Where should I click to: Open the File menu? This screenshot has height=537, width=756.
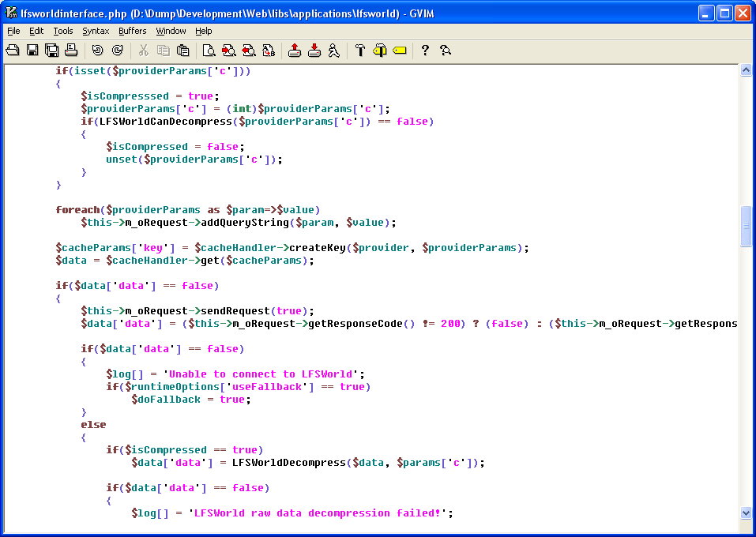pos(13,31)
